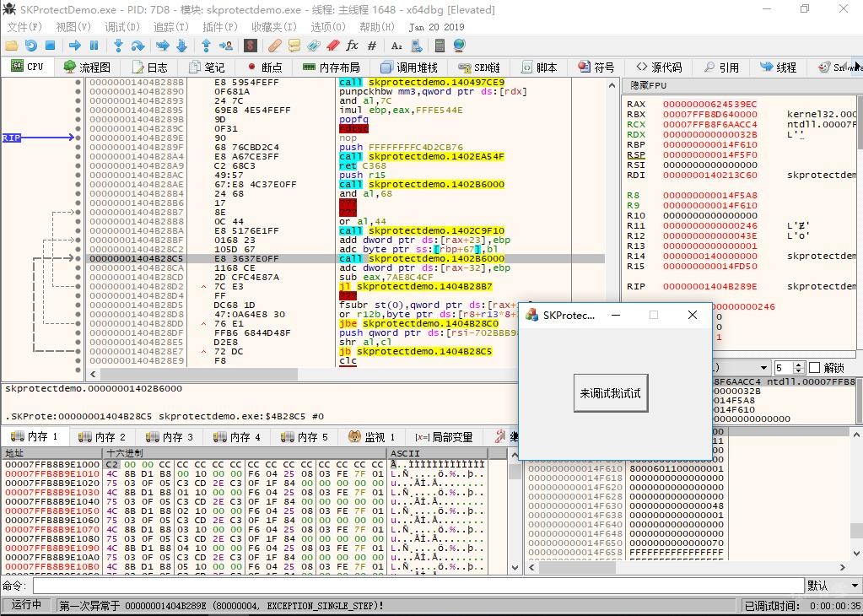Increment the argument count spinner

800,365
